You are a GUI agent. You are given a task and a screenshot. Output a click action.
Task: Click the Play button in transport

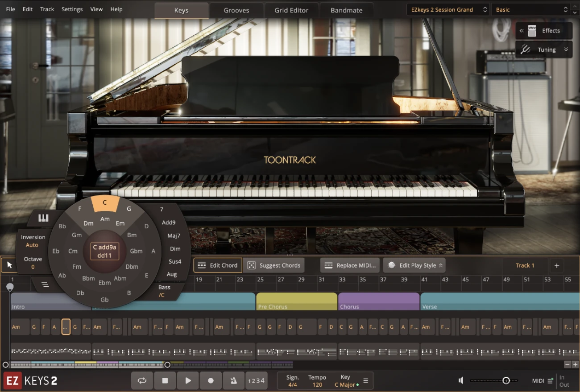click(188, 380)
